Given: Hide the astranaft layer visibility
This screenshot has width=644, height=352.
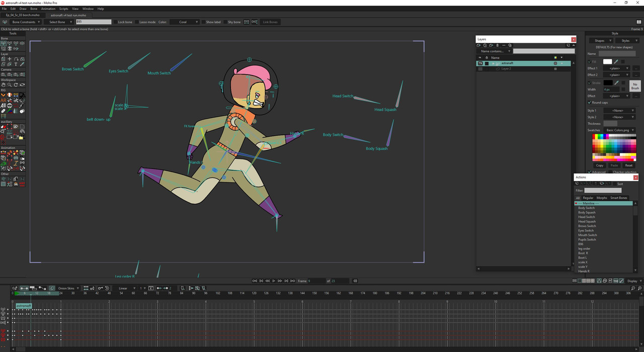Looking at the screenshot, I should [x=480, y=63].
